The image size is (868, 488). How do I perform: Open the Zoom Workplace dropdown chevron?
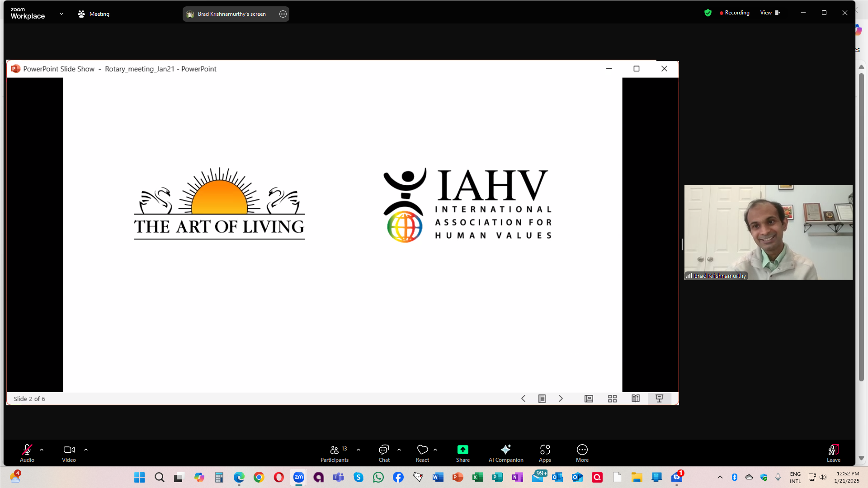pyautogui.click(x=61, y=14)
